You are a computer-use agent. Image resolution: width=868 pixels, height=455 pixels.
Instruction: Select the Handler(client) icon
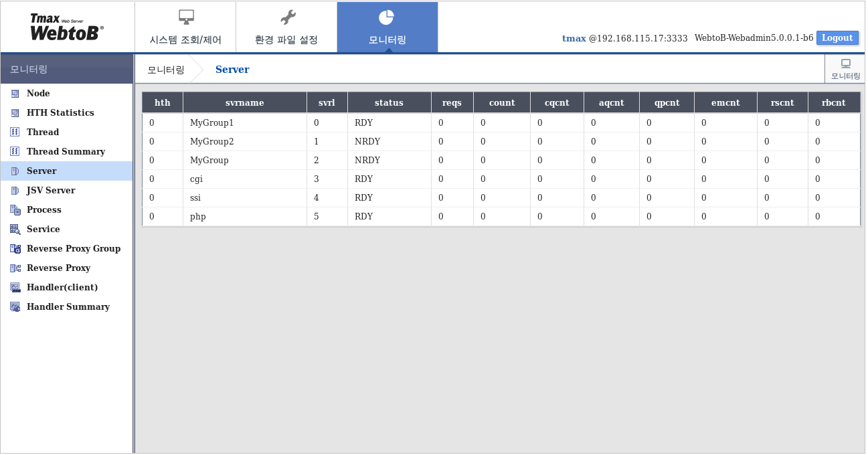tap(15, 287)
